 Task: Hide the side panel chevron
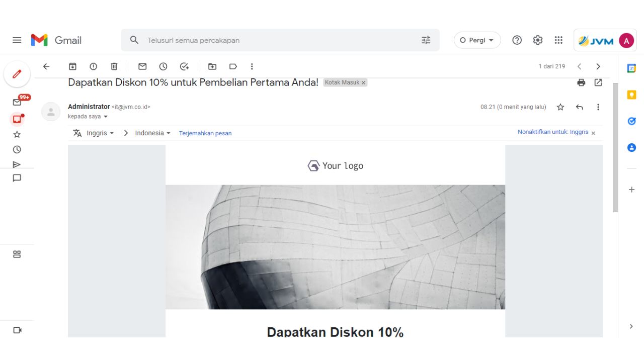(631, 326)
